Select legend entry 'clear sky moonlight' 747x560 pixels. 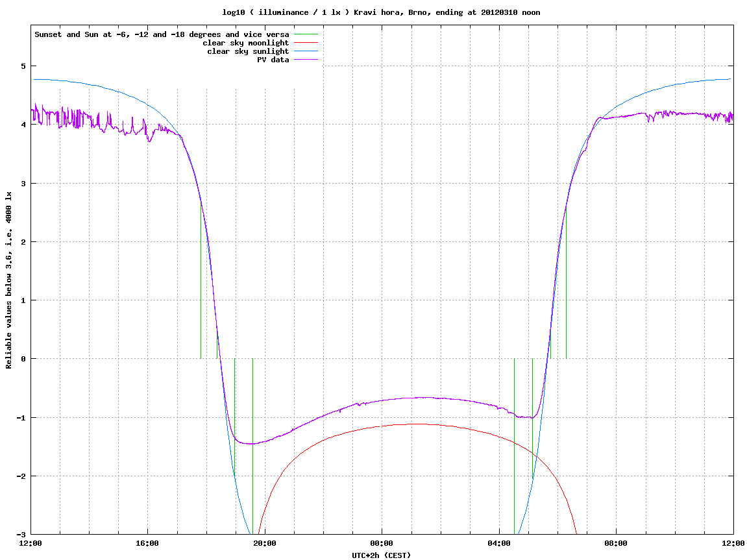coord(246,43)
